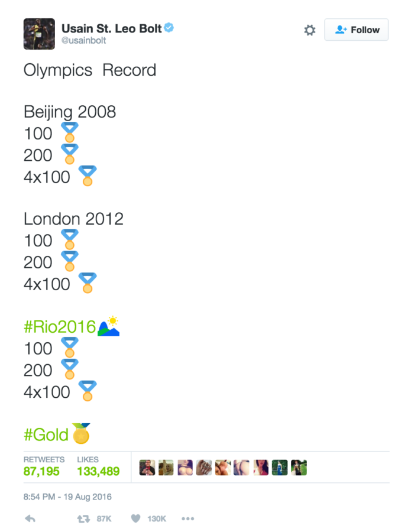Image resolution: width=414 pixels, height=532 pixels.
Task: Click the gold medal emoji beside #Gold
Action: [x=82, y=433]
